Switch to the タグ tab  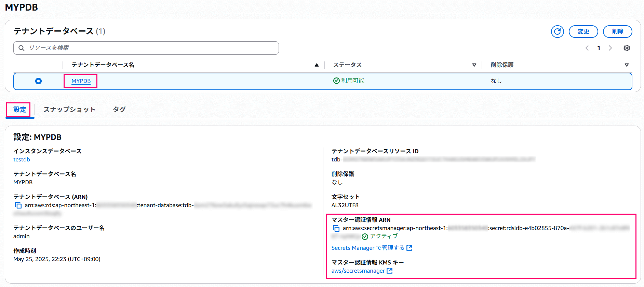(x=119, y=110)
